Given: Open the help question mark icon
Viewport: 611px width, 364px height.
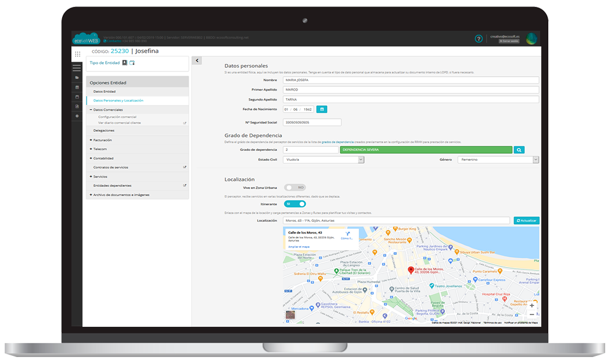Looking at the screenshot, I should (479, 39).
